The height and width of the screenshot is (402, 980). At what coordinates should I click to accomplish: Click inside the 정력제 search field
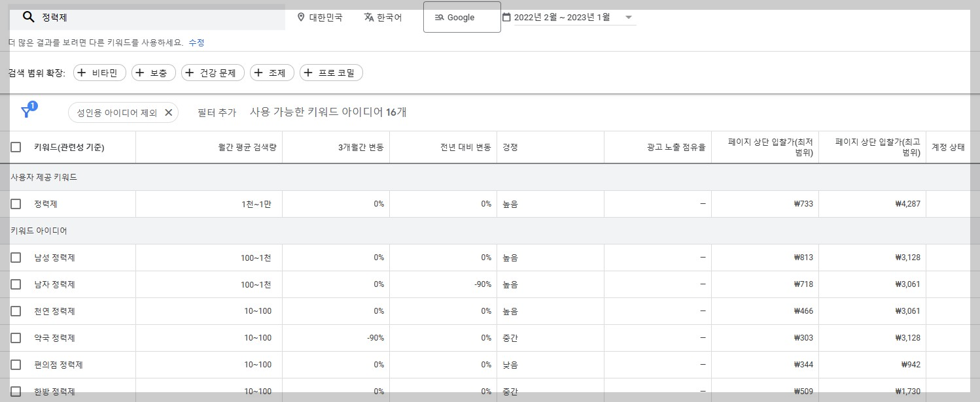coord(131,17)
